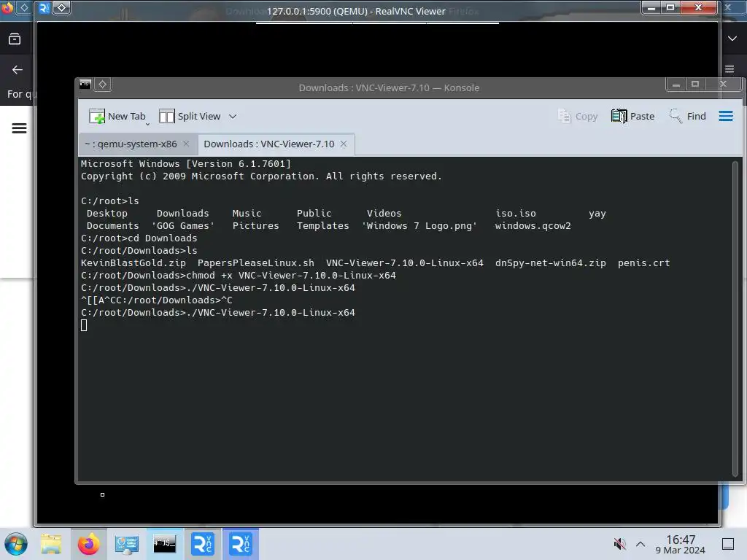Click the KevinBlastGold.zip file name
747x560 pixels.
click(133, 262)
